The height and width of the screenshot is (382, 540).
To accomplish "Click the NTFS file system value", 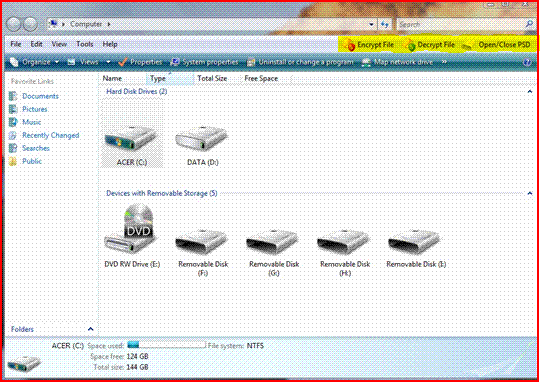I will tap(255, 345).
